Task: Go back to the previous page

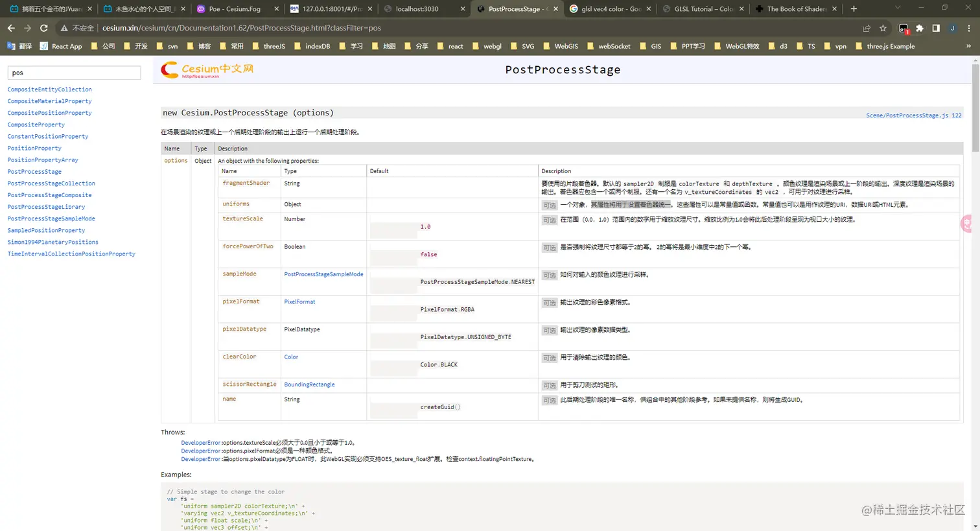Action: (11, 28)
